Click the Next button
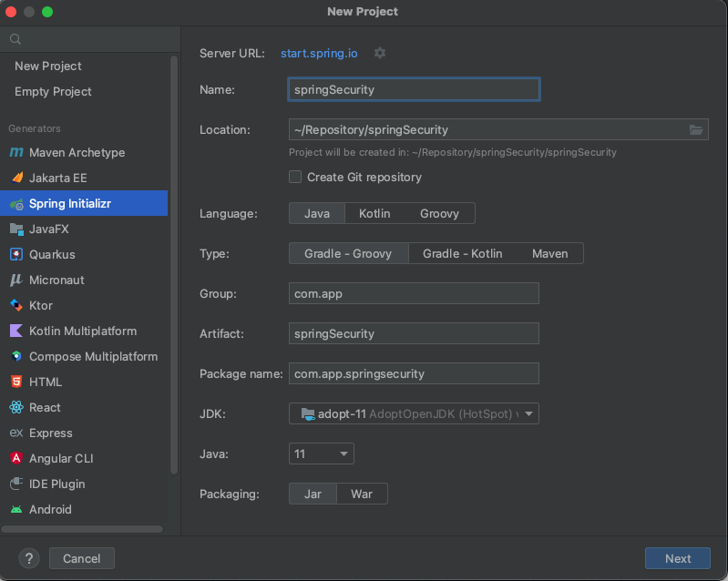Image resolution: width=728 pixels, height=581 pixels. tap(677, 558)
